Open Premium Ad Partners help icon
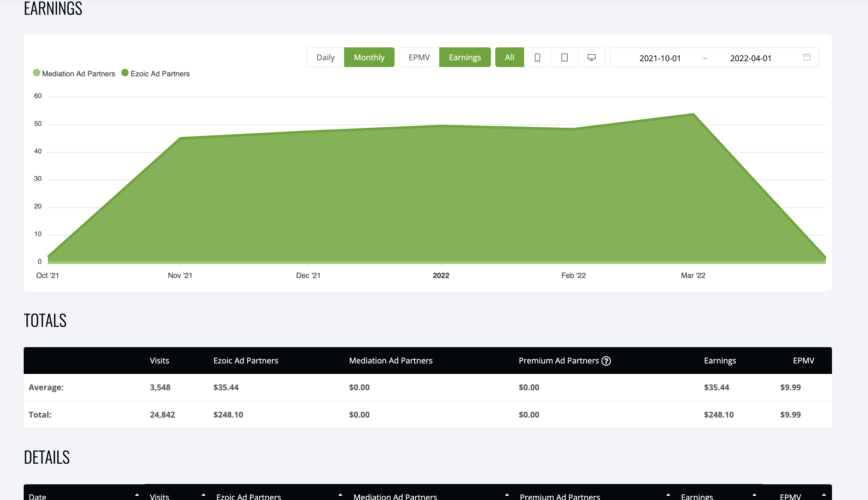Image resolution: width=868 pixels, height=500 pixels. [606, 361]
